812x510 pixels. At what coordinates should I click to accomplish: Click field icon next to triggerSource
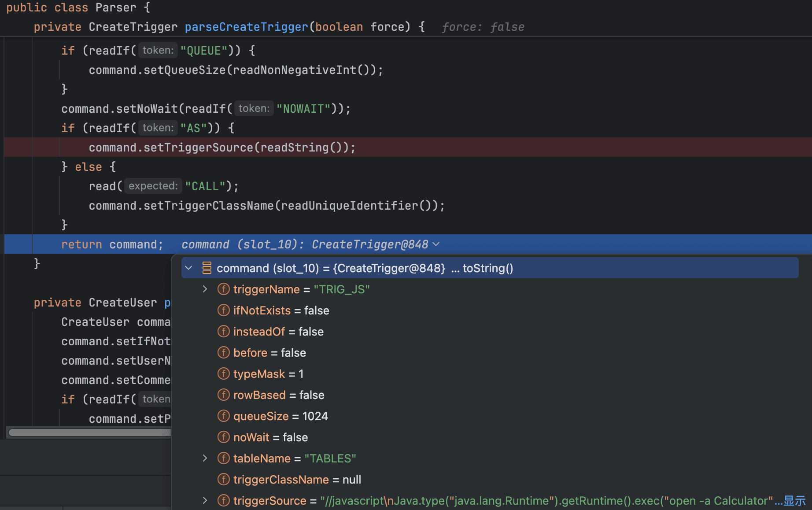[224, 501]
